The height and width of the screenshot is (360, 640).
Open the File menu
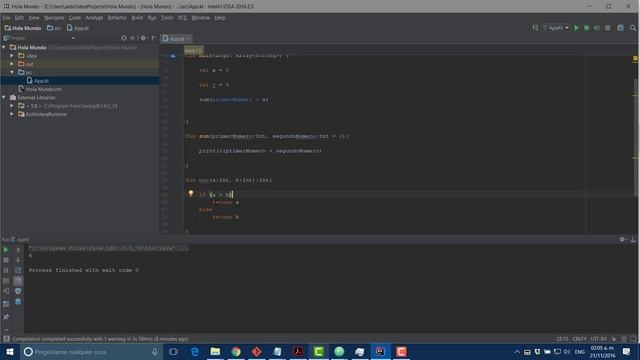[x=7, y=18]
